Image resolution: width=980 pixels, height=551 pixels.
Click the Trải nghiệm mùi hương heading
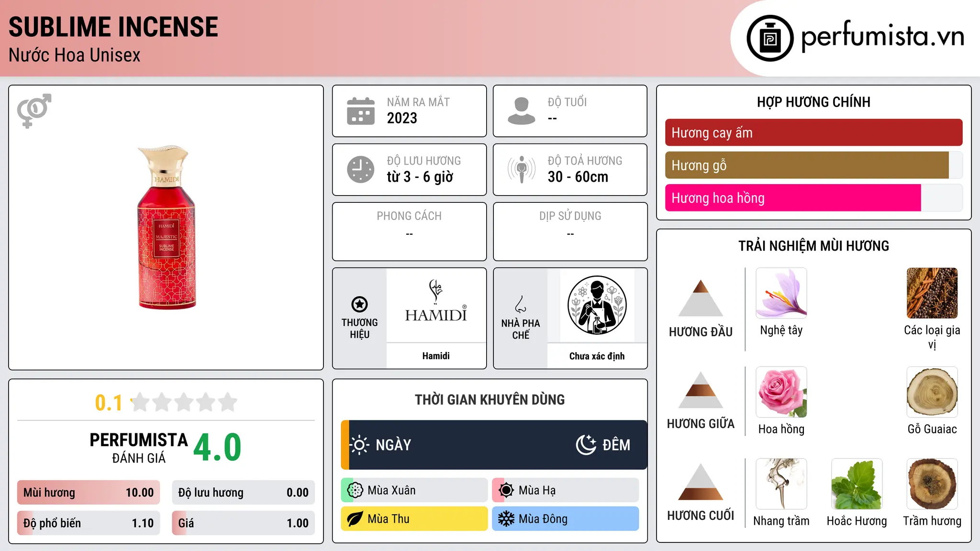tap(813, 246)
